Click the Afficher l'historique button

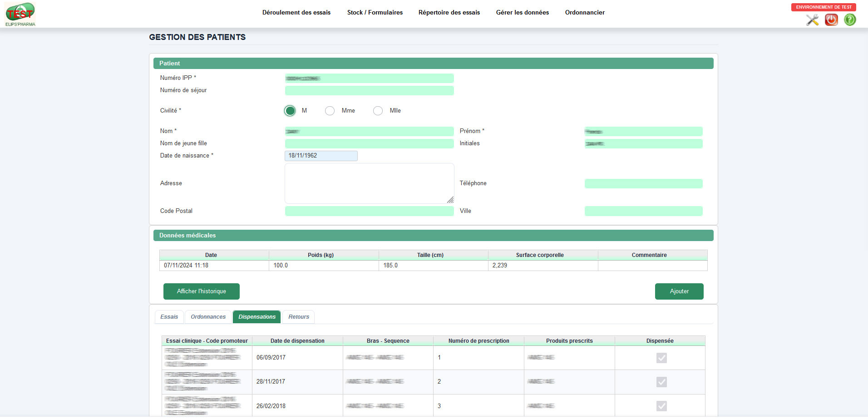coord(201,291)
